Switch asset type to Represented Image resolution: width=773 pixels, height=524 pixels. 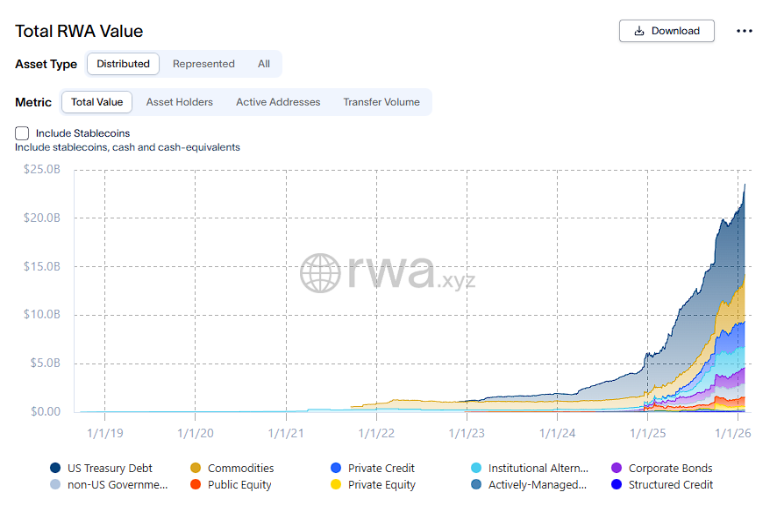pos(203,64)
